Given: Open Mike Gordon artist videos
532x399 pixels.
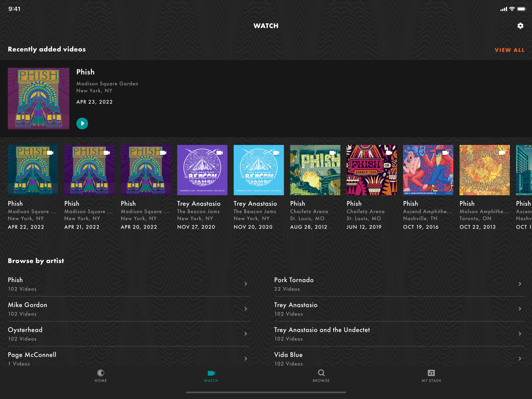Looking at the screenshot, I should 28,305.
